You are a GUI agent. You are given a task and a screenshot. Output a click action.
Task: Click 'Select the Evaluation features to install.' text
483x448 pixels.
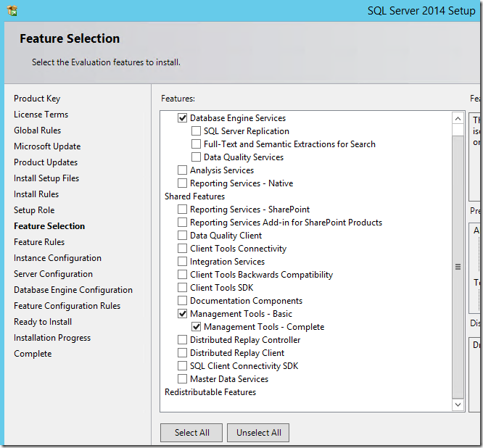point(106,62)
